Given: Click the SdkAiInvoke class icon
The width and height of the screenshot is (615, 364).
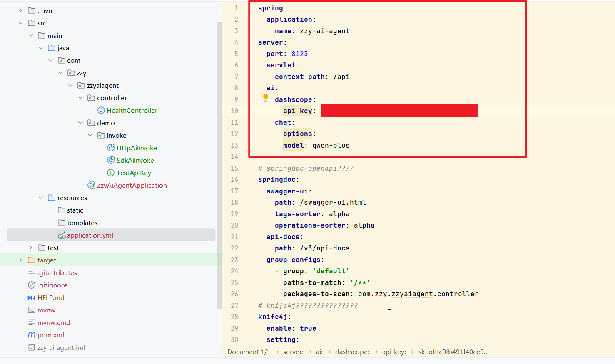Looking at the screenshot, I should pos(111,160).
